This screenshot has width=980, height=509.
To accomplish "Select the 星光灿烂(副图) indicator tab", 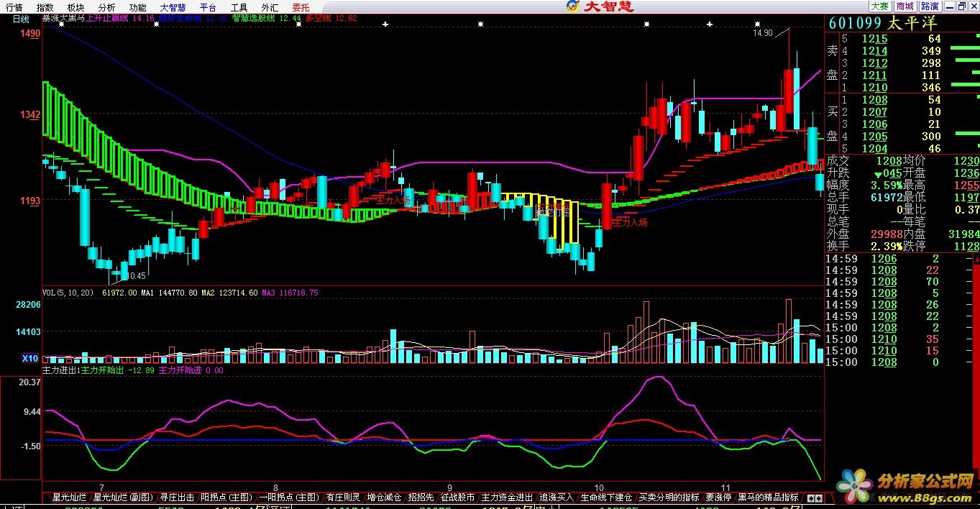I will tap(124, 497).
